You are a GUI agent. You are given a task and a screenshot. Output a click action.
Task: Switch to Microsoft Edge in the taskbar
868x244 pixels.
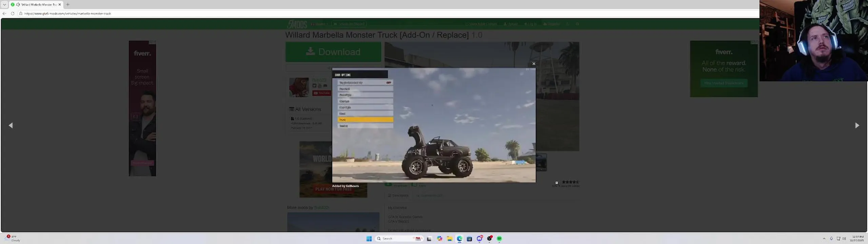click(x=459, y=239)
